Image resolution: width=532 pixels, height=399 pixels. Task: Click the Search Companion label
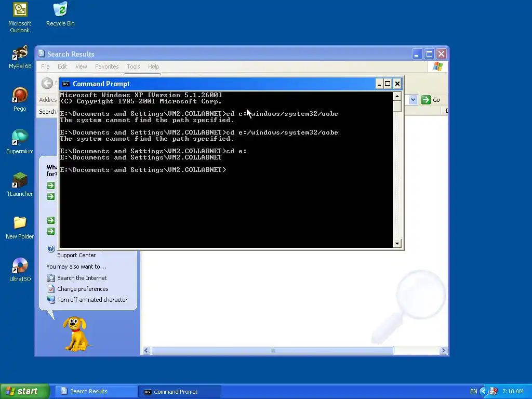click(x=48, y=112)
